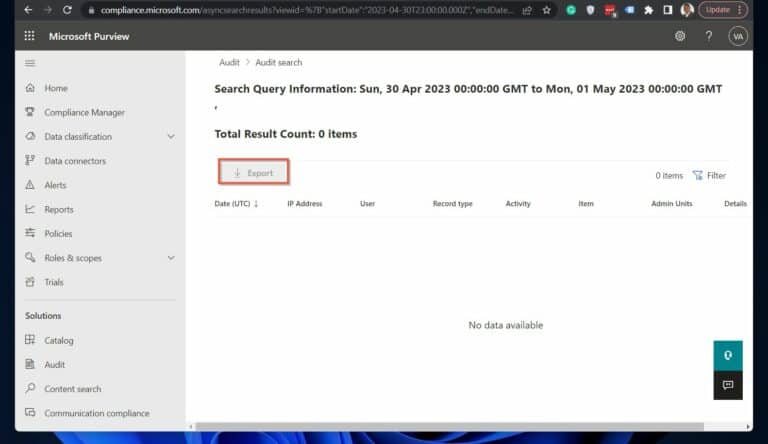Open browser side panel icon

point(668,10)
